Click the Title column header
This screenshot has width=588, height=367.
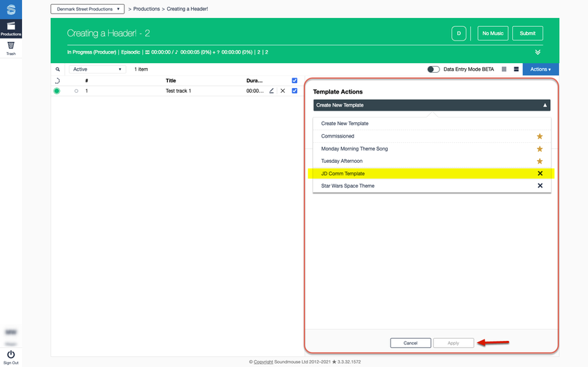click(171, 80)
